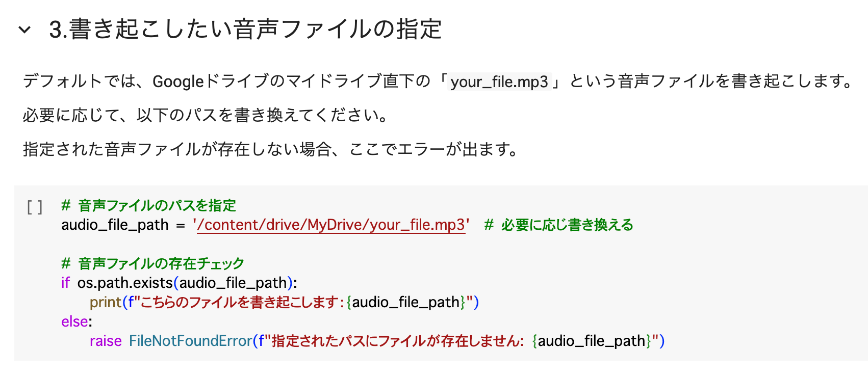Click the print function call
Screen dimensions: 868x377
[106, 303]
